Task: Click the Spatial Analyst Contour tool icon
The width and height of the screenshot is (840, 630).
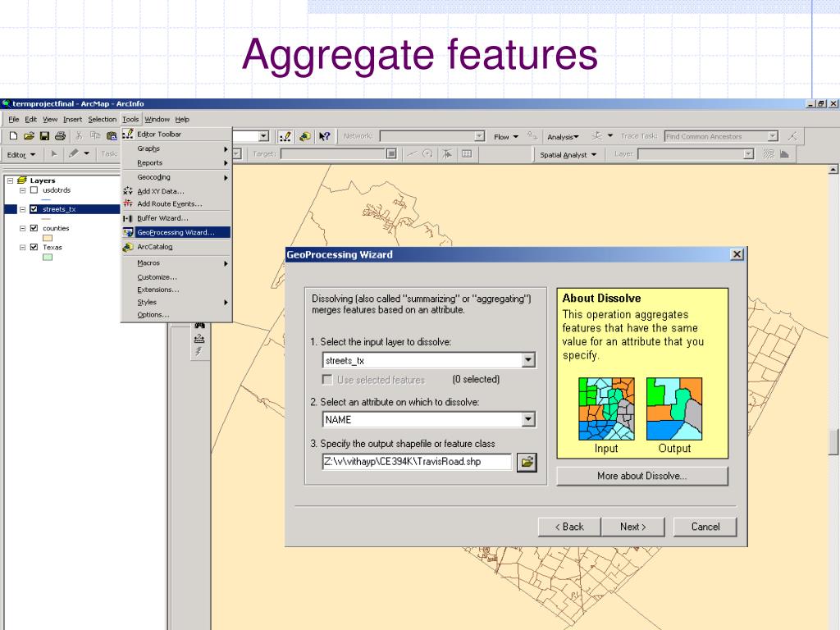Action: (x=769, y=154)
